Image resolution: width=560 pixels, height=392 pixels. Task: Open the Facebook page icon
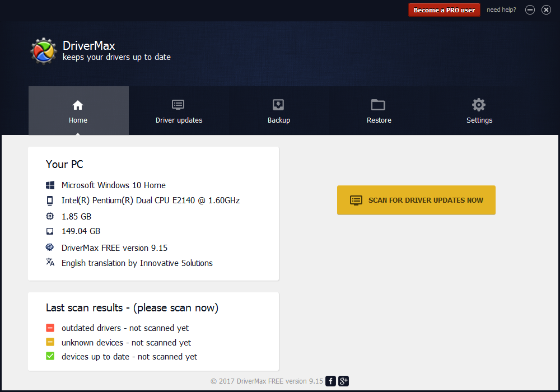coord(331,381)
